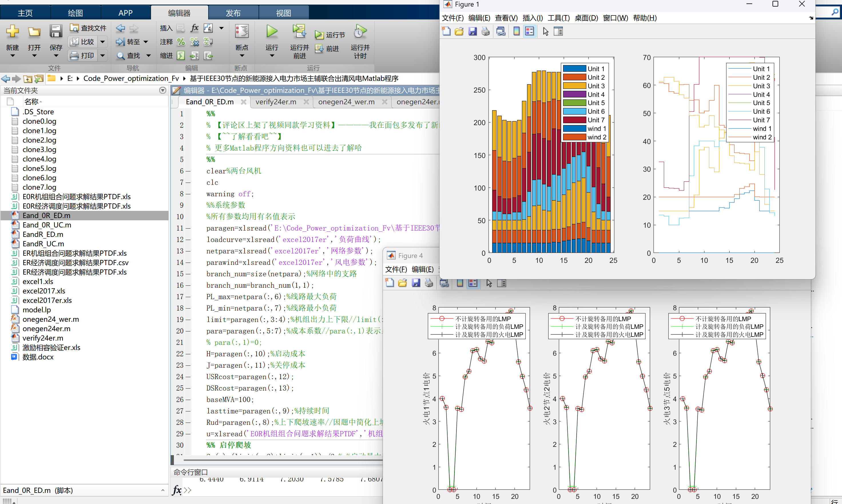Click Insert Legend icon in Figure 1 toolbar
The height and width of the screenshot is (504, 842).
[x=530, y=32]
